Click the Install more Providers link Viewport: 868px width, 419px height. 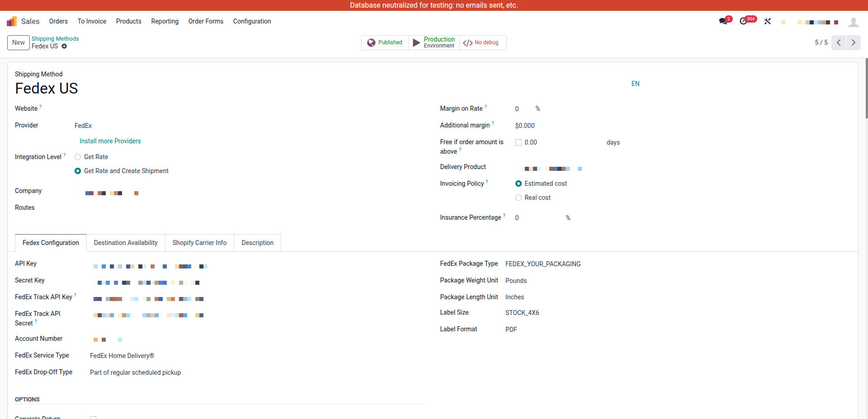tap(110, 141)
